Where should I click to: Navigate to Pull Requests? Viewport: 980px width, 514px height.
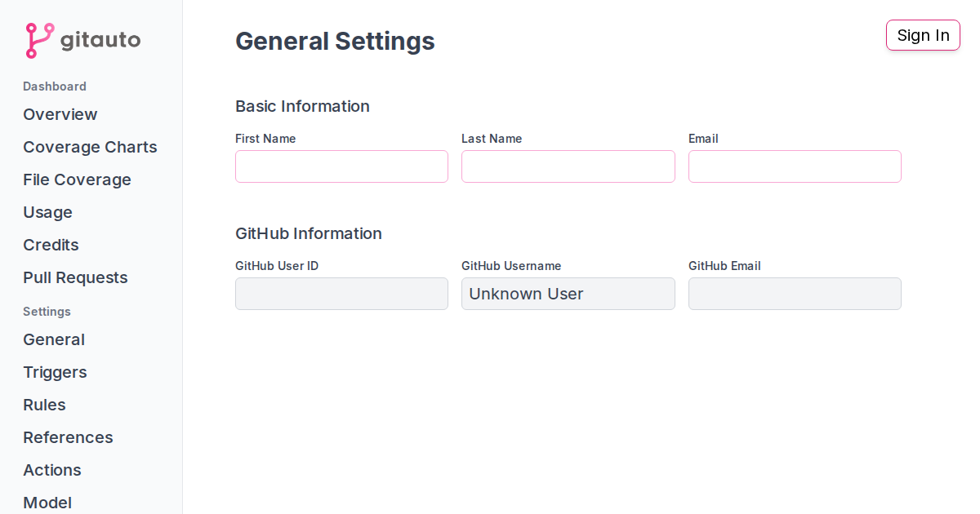point(75,277)
